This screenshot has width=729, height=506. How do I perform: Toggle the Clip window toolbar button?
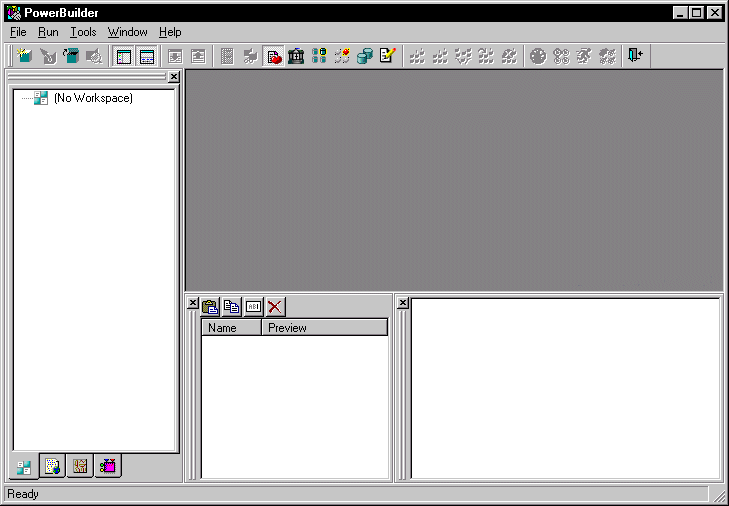[x=273, y=56]
